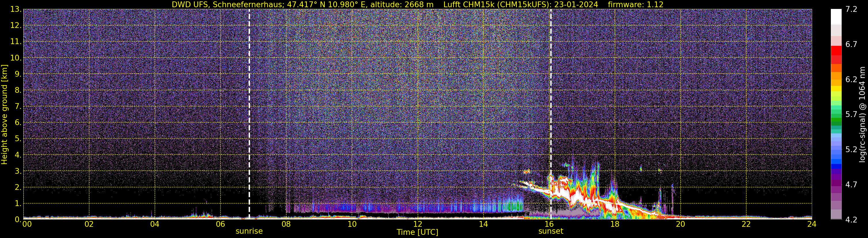Click the '00' time axis tick label
The image size is (868, 238).
27,224
